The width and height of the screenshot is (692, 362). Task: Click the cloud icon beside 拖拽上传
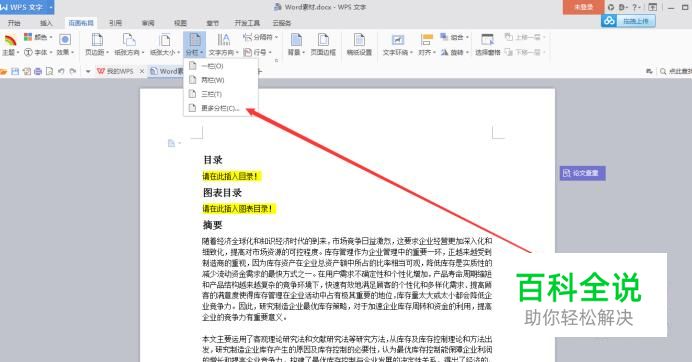point(609,21)
